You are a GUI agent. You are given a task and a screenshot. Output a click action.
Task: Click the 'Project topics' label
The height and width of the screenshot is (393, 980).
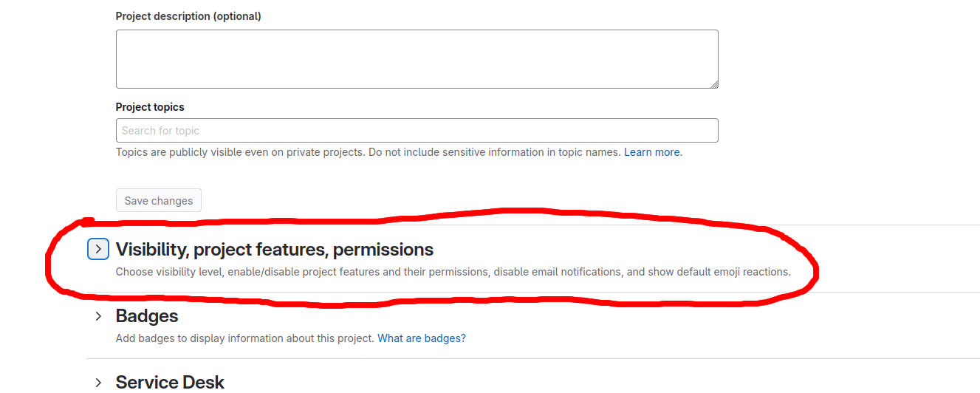pyautogui.click(x=150, y=107)
